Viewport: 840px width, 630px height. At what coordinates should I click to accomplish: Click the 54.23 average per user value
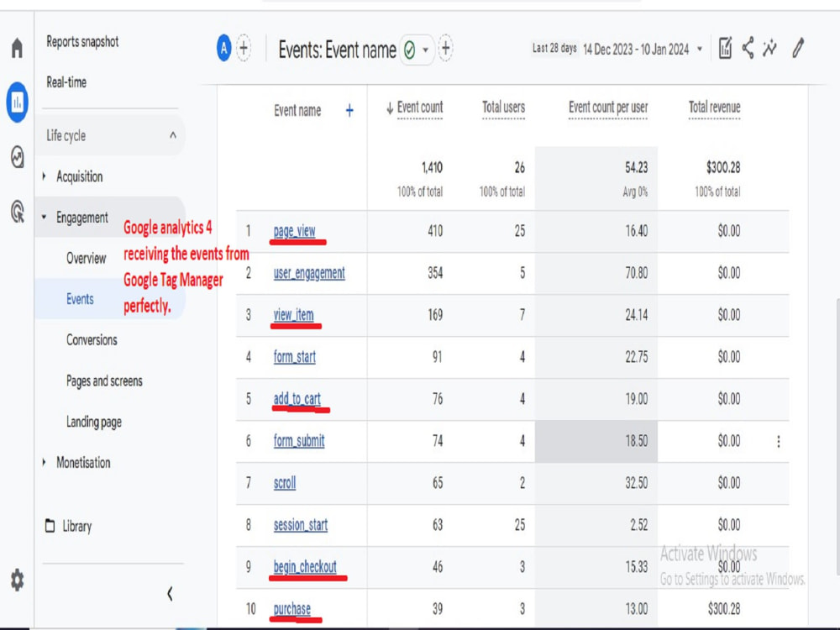[637, 168]
